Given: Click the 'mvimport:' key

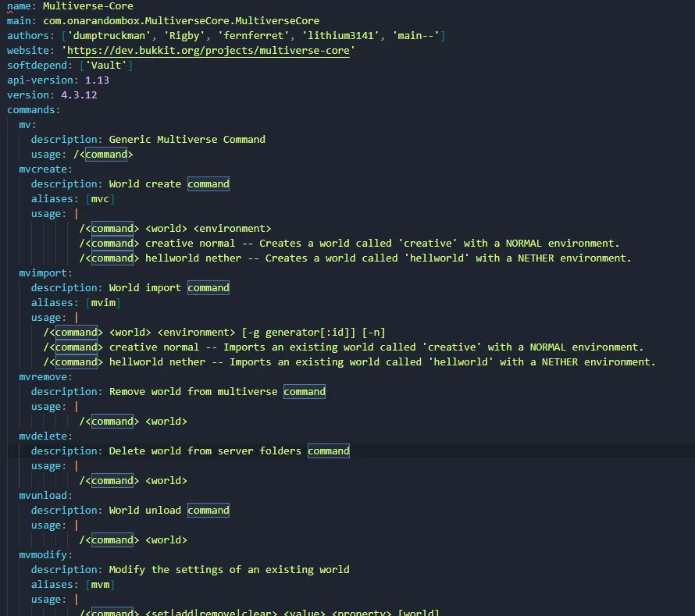Looking at the screenshot, I should tap(45, 273).
